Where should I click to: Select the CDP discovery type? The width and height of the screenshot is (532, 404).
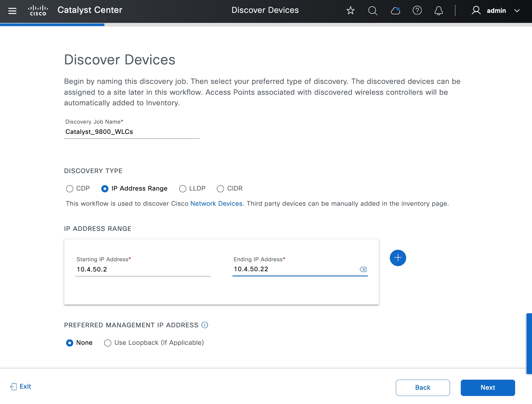[x=70, y=189]
